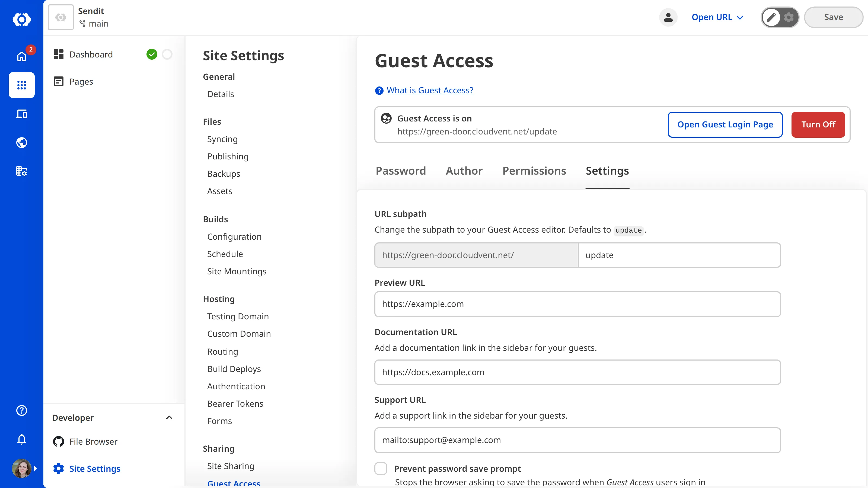Click the green build status checkmark

(x=152, y=54)
